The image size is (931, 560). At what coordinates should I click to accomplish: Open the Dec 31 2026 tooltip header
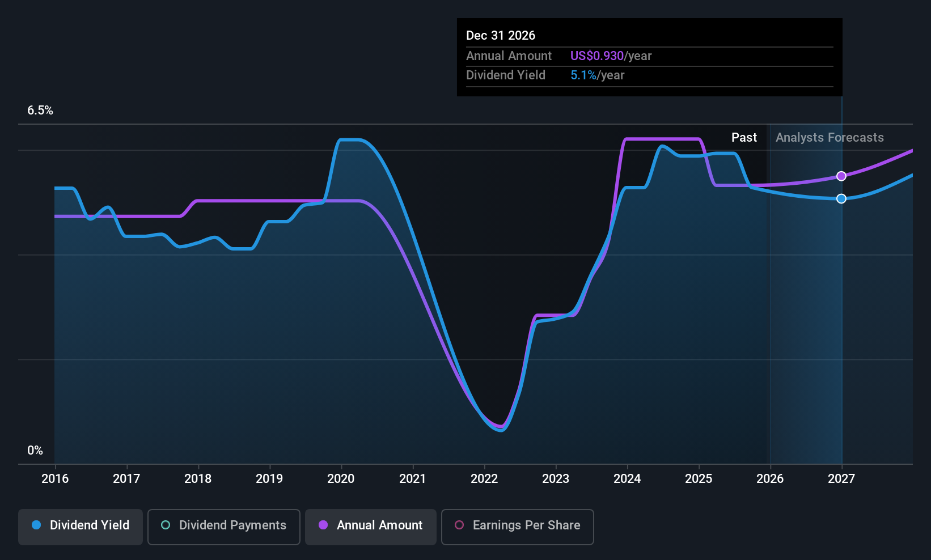(501, 35)
